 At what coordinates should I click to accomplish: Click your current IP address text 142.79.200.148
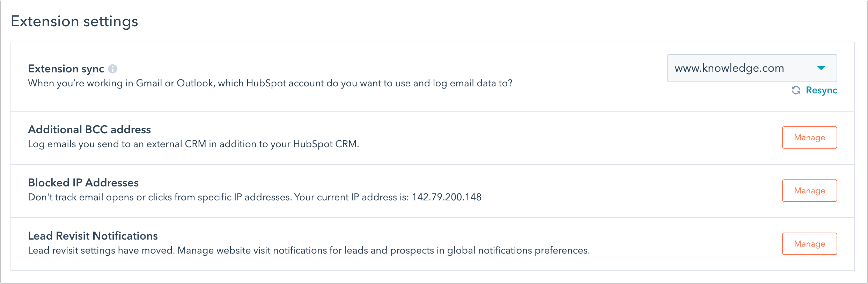(x=446, y=197)
